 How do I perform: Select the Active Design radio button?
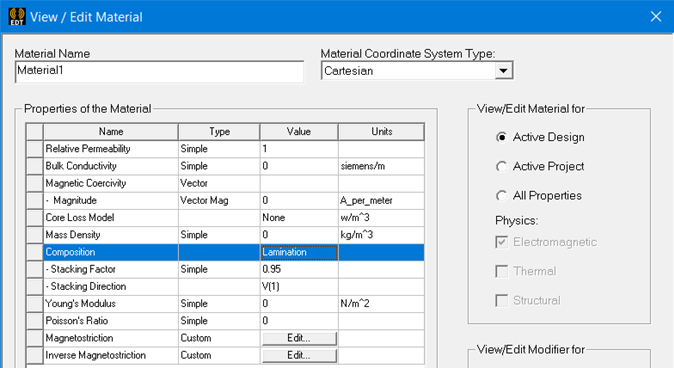(x=501, y=137)
